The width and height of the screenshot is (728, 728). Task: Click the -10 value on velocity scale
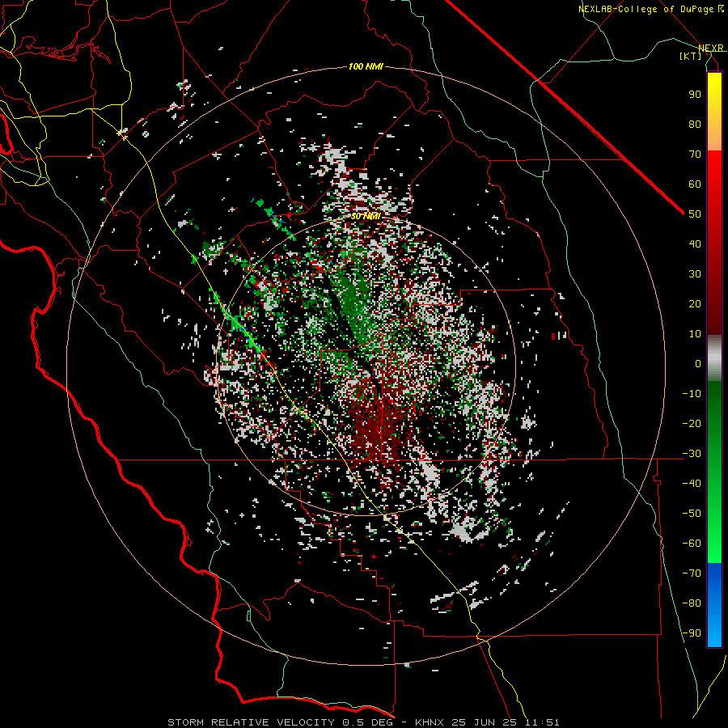tap(692, 394)
